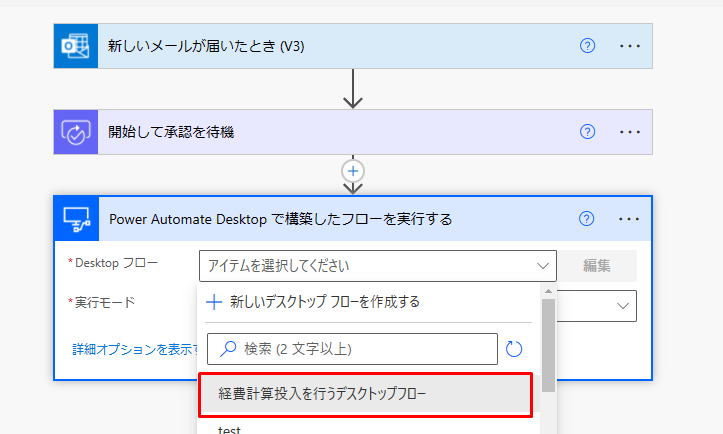Viewport: 723px width, 434px height.
Task: Select the 新しいメールが届いたとき (V3) step header
Action: (353, 46)
